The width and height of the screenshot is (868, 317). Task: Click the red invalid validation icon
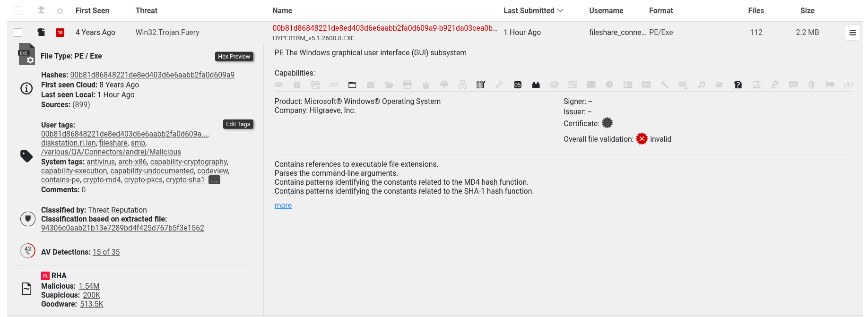pyautogui.click(x=642, y=139)
